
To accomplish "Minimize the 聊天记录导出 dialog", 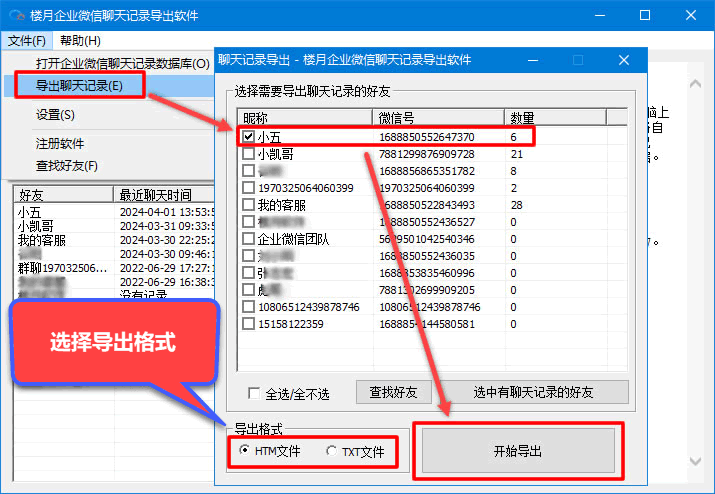I will point(533,60).
